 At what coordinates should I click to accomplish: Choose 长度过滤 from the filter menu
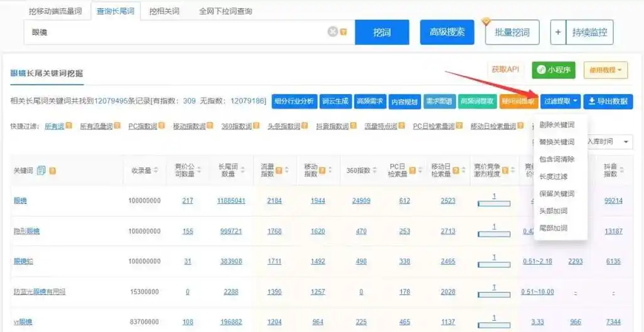coord(554,176)
